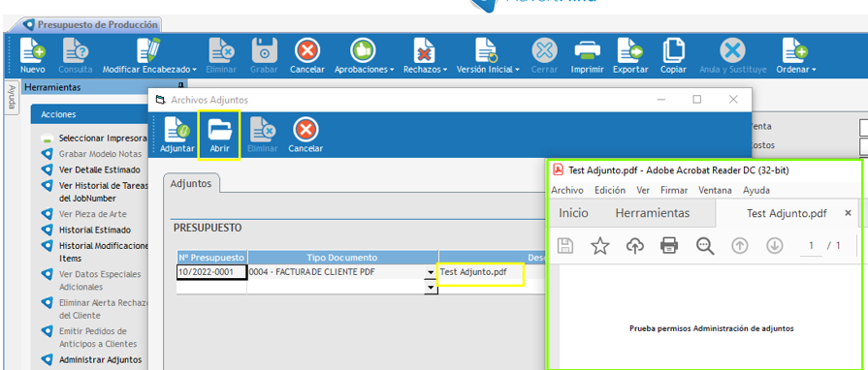Click the Consulta toolbar icon
This screenshot has height=370, width=868.
coord(76,51)
